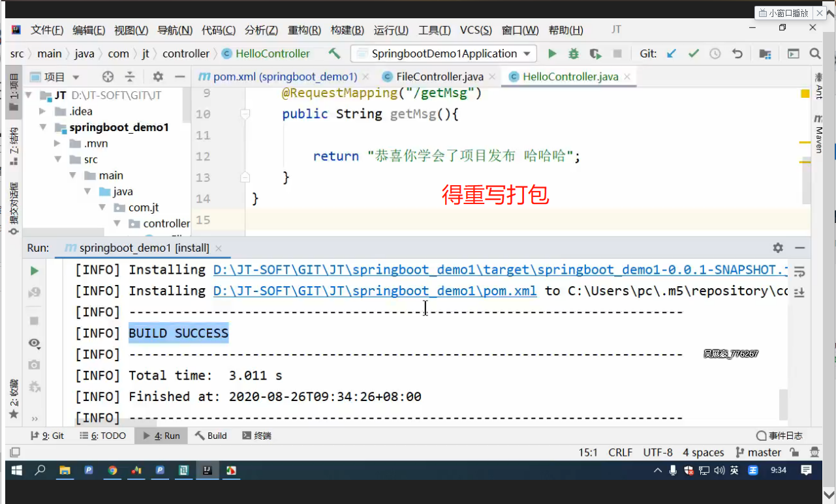Start debugging with the bug icon
The width and height of the screenshot is (836, 504).
pos(574,53)
